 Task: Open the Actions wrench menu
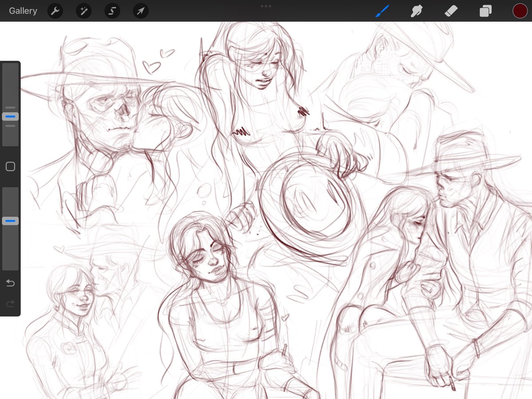click(x=55, y=11)
